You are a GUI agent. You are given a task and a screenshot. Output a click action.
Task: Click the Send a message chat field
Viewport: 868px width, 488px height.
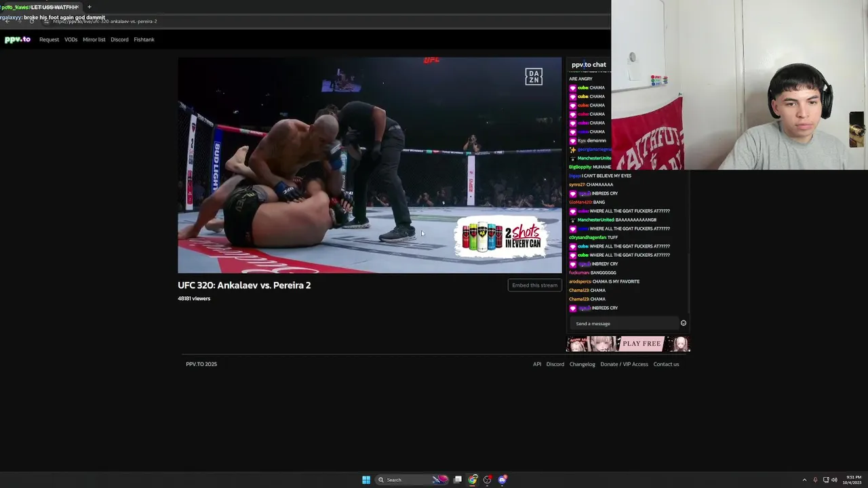pos(624,323)
